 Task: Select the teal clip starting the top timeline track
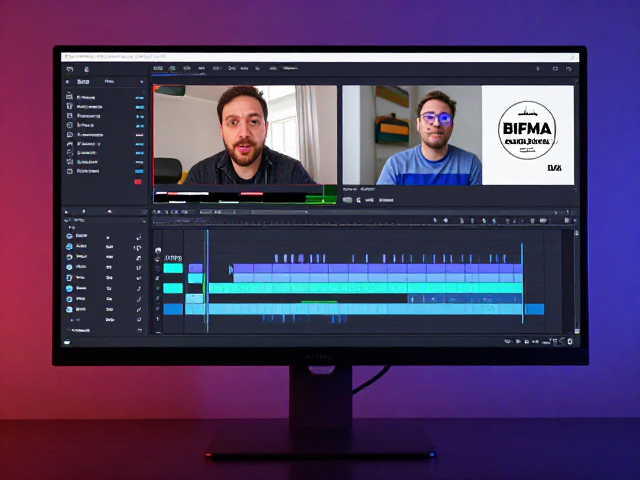click(x=173, y=268)
